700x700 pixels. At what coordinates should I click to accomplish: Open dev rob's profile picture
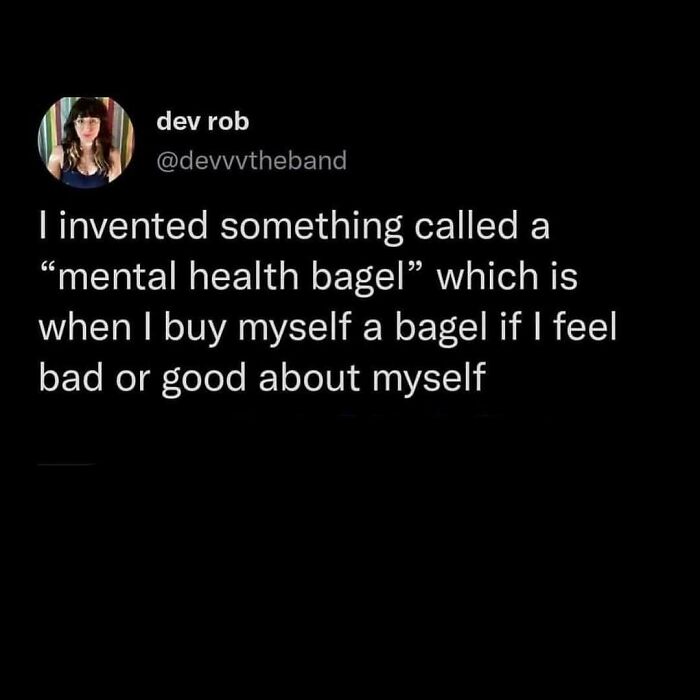click(x=86, y=142)
